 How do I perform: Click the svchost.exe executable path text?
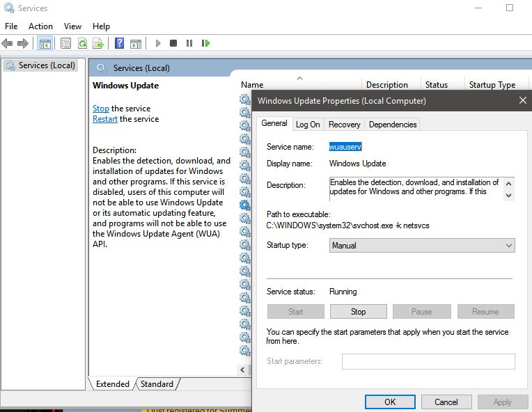(347, 225)
